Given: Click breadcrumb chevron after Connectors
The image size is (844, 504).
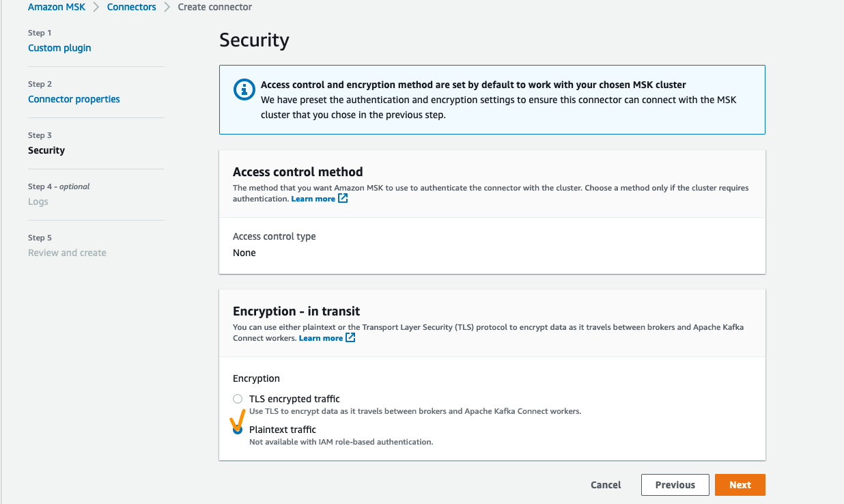Looking at the screenshot, I should [x=167, y=8].
